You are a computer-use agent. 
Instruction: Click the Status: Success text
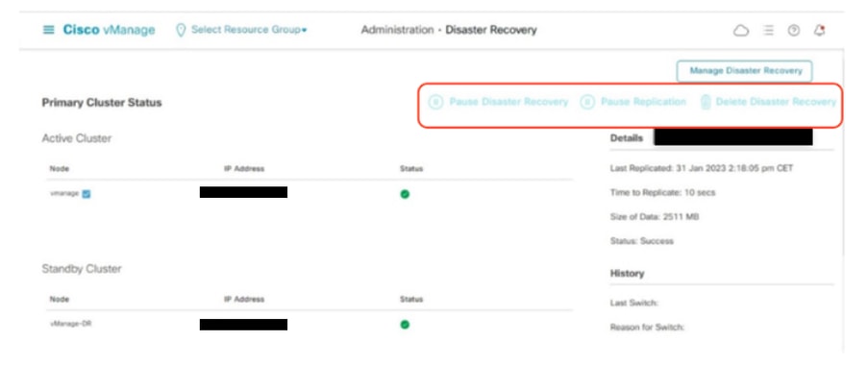tap(641, 241)
